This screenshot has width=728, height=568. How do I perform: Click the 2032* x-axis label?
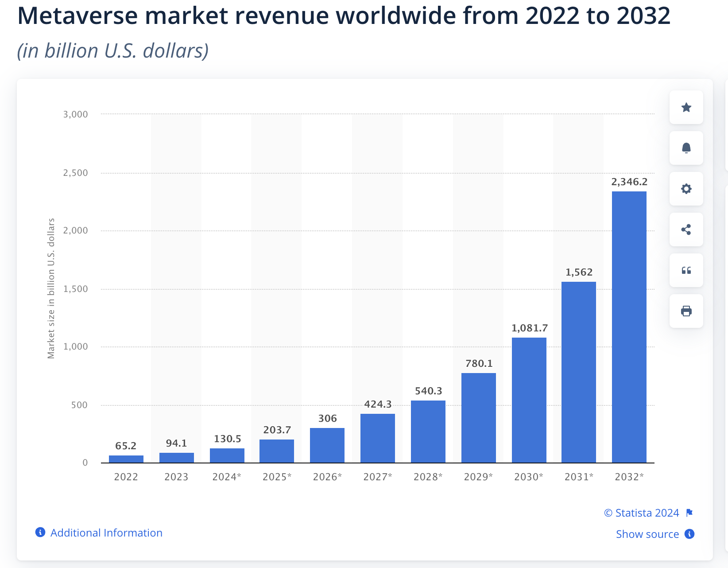tap(629, 477)
